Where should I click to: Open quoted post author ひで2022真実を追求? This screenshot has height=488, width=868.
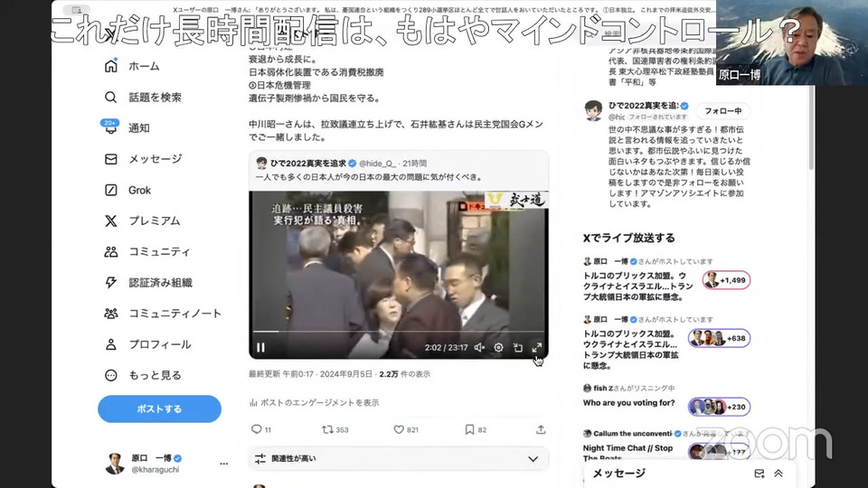pyautogui.click(x=308, y=164)
